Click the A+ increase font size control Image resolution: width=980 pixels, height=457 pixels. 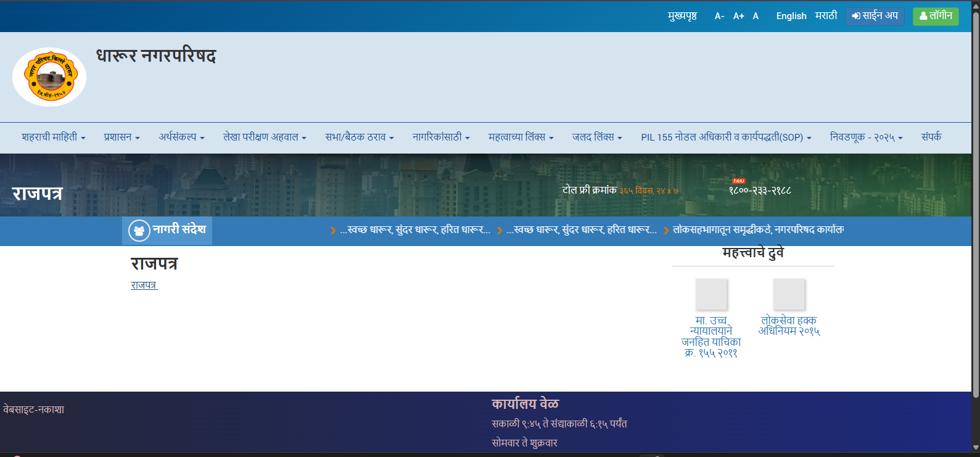[738, 16]
